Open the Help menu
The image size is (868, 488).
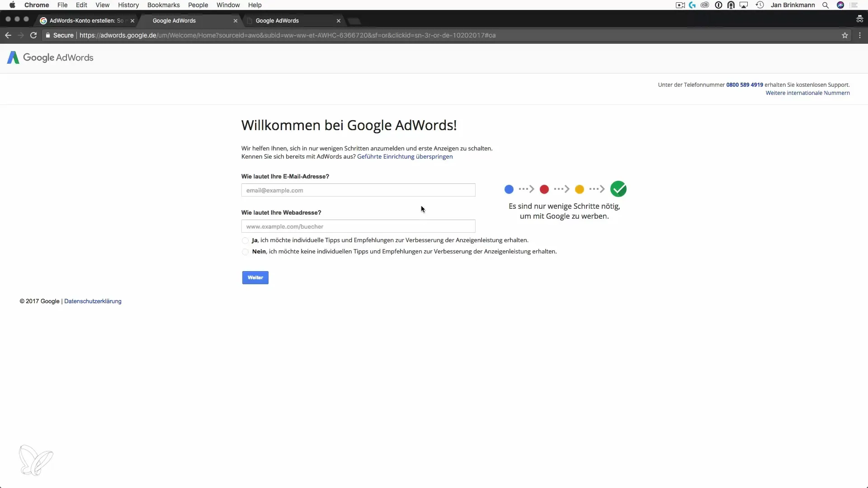click(x=255, y=5)
